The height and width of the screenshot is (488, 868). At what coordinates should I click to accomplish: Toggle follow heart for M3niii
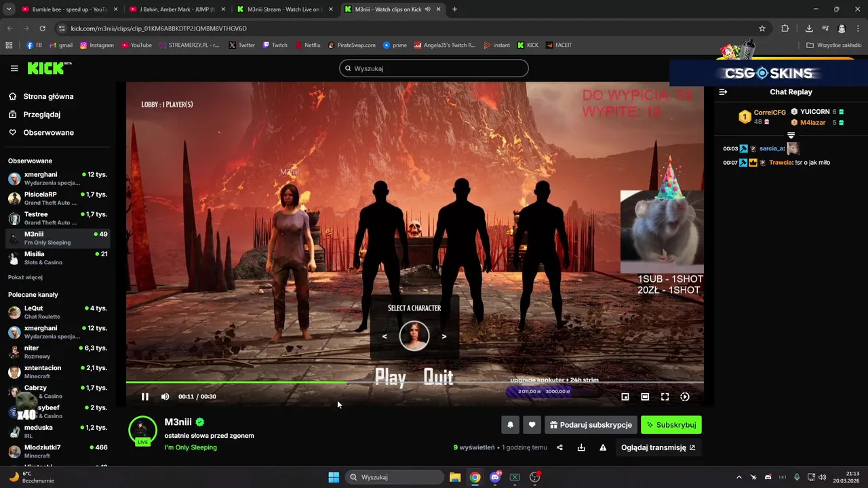pos(532,425)
